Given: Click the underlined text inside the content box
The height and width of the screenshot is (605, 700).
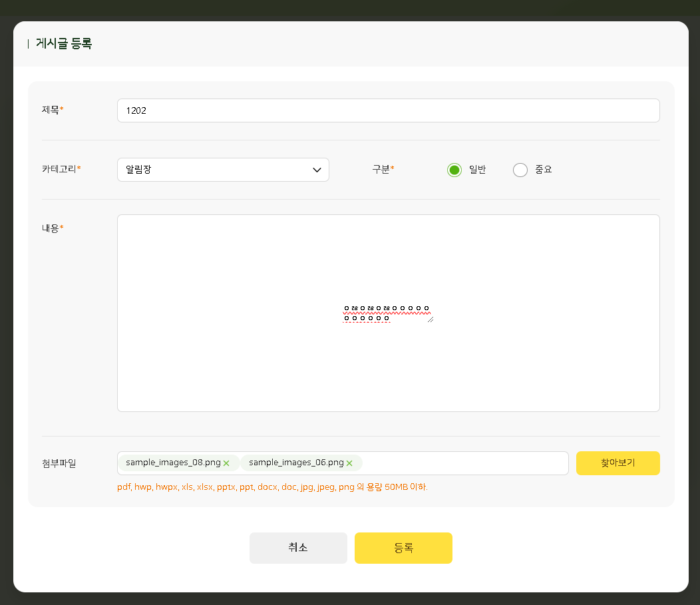Looking at the screenshot, I should 386,309.
